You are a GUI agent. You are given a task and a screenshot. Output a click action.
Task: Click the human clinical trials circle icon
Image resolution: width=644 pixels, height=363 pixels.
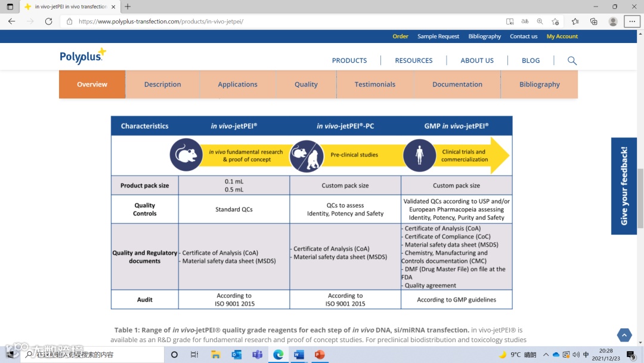(x=419, y=155)
